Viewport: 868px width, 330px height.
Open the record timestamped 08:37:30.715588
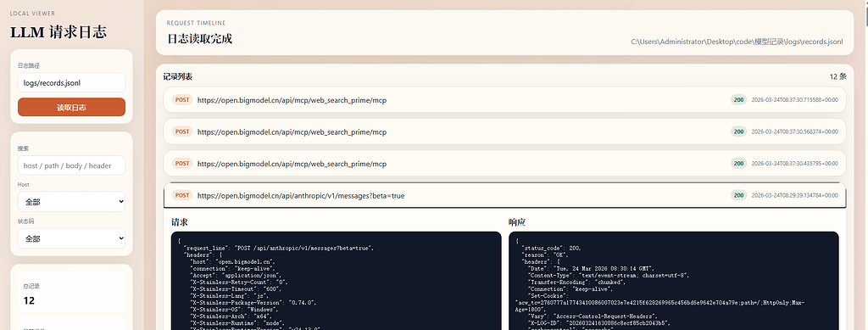(x=505, y=100)
